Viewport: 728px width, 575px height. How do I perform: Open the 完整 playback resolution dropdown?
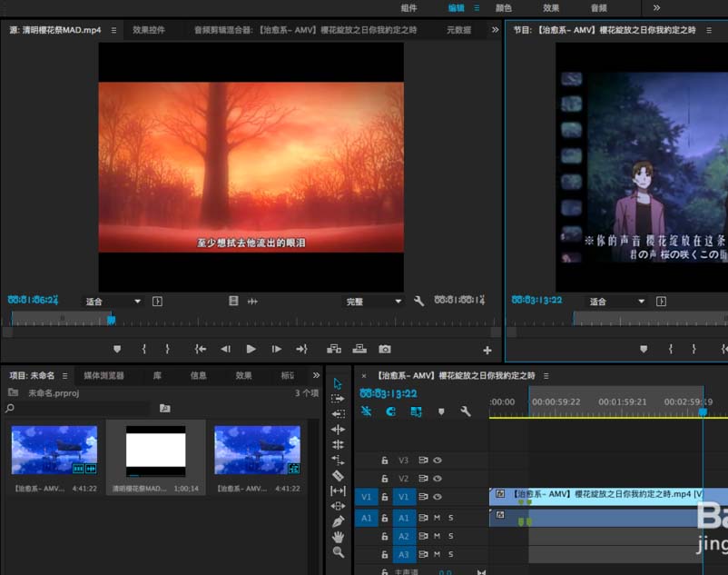pyautogui.click(x=373, y=302)
